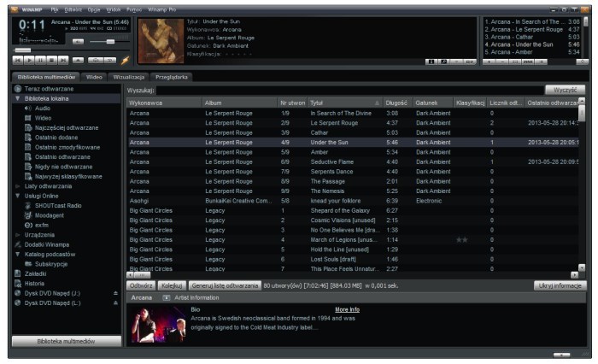Open Teraz odtwarzane in the sidebar

(x=49, y=89)
